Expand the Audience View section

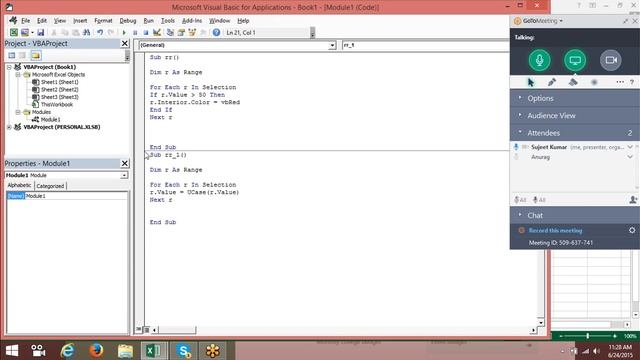pyautogui.click(x=575, y=116)
